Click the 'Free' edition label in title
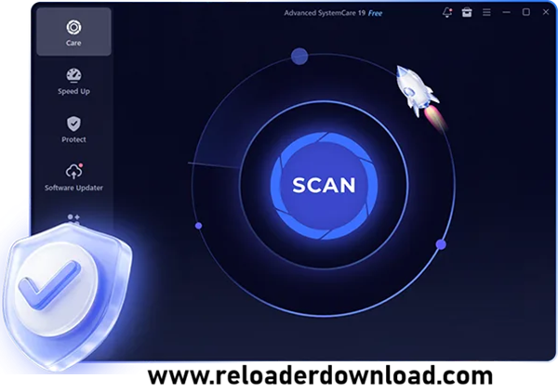This screenshot has height=392, width=558. [375, 14]
